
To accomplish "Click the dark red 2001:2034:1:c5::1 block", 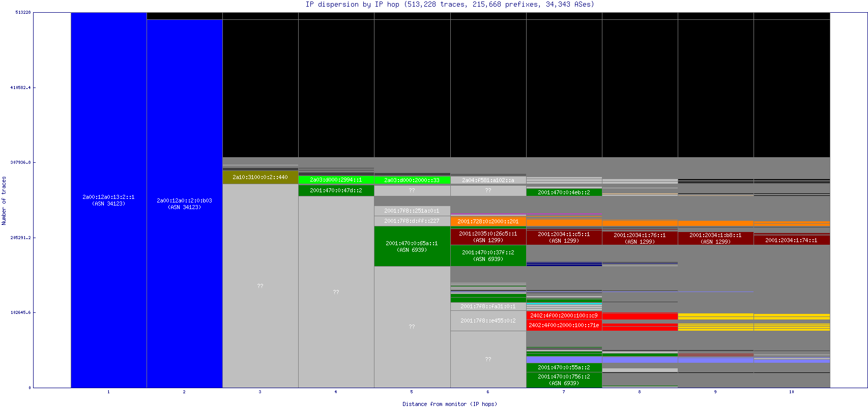I will click(x=564, y=237).
